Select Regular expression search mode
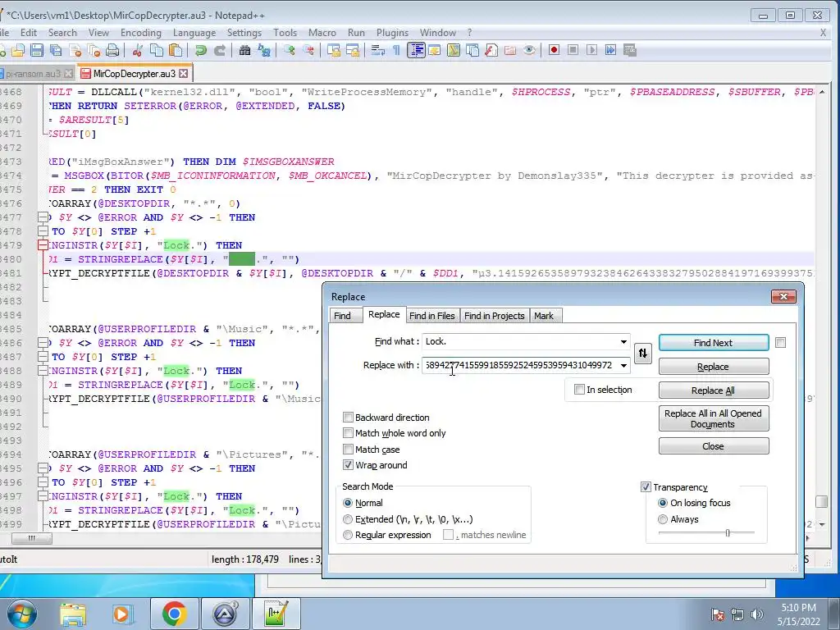840x630 pixels. pyautogui.click(x=348, y=535)
